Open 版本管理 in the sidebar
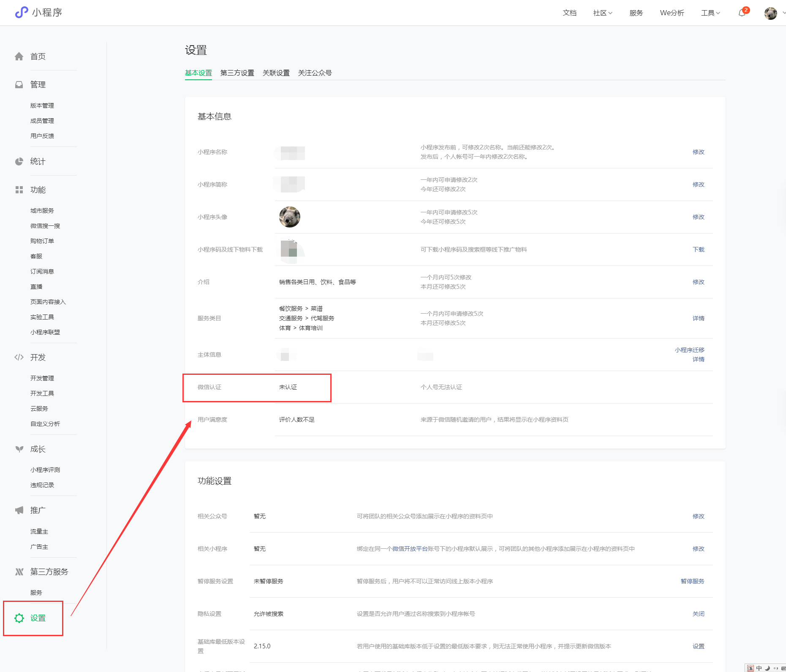This screenshot has height=672, width=786. point(42,106)
